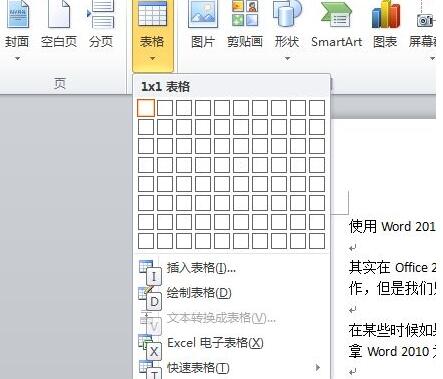Insert a blank page via 空白页 icon
Image resolution: width=443 pixels, height=379 pixels.
59,15
